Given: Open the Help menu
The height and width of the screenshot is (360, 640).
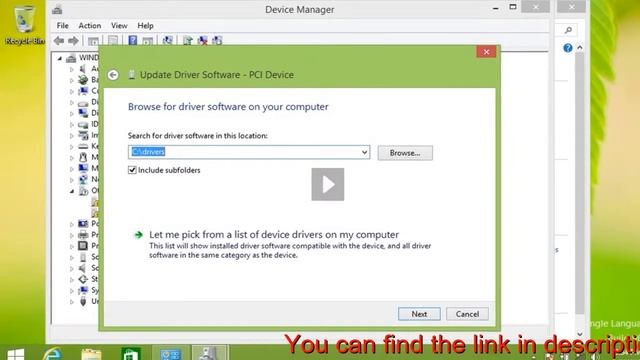Looking at the screenshot, I should [x=145, y=26].
